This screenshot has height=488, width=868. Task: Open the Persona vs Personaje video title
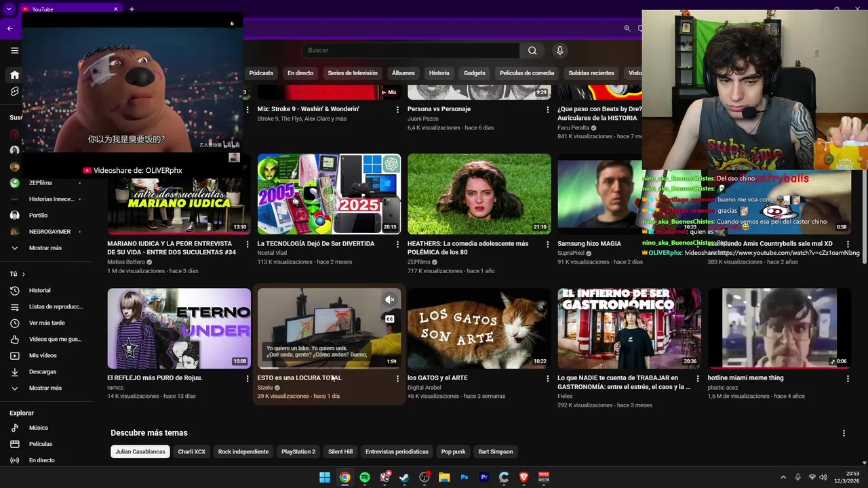click(x=439, y=109)
